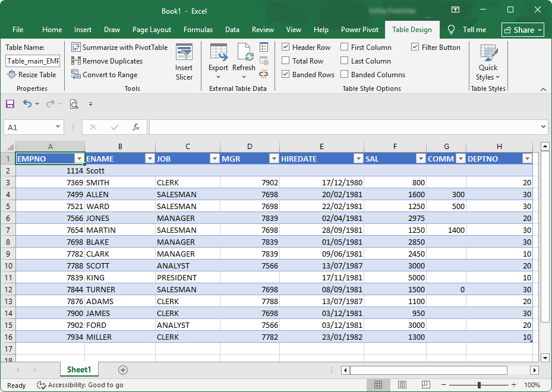
Task: Click into the formula bar input
Action: pyautogui.click(x=344, y=127)
